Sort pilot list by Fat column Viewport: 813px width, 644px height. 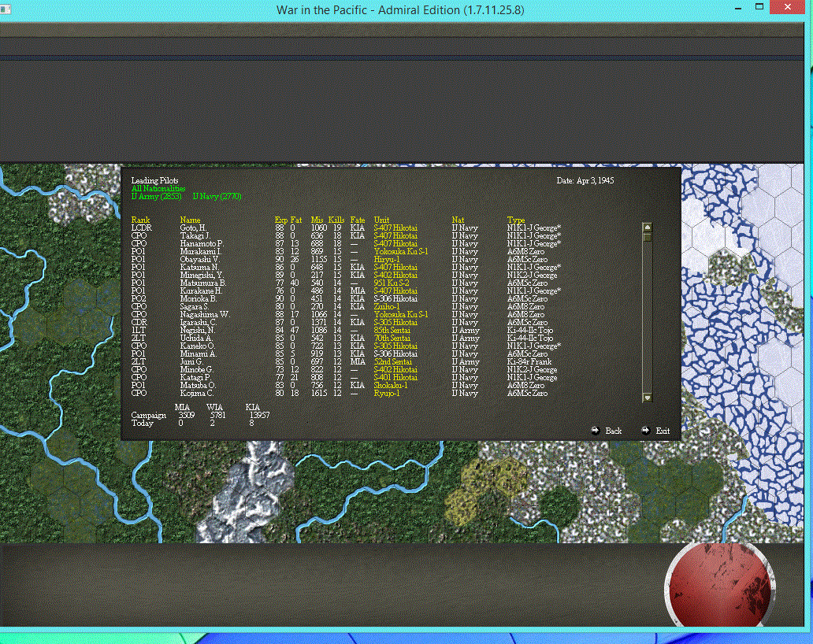pyautogui.click(x=296, y=220)
